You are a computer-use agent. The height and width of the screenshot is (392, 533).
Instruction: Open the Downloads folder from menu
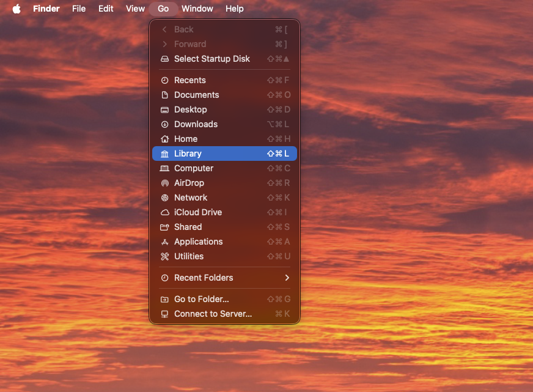click(x=196, y=124)
